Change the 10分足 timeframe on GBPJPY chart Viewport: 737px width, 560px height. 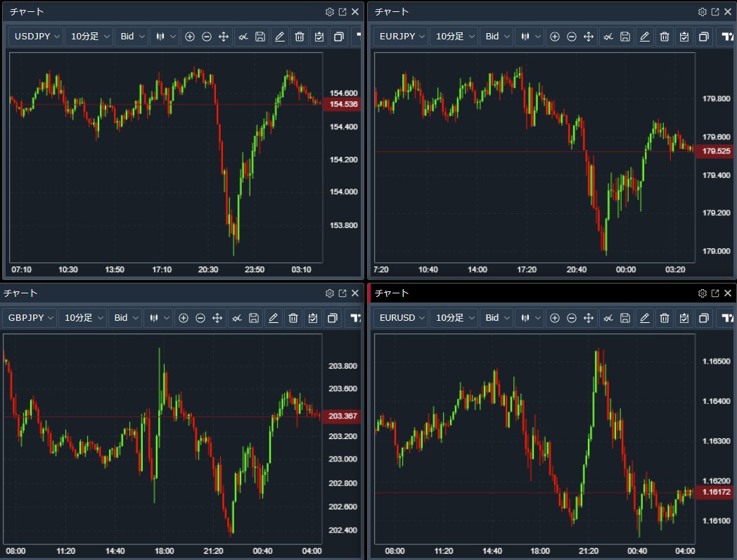tap(83, 318)
